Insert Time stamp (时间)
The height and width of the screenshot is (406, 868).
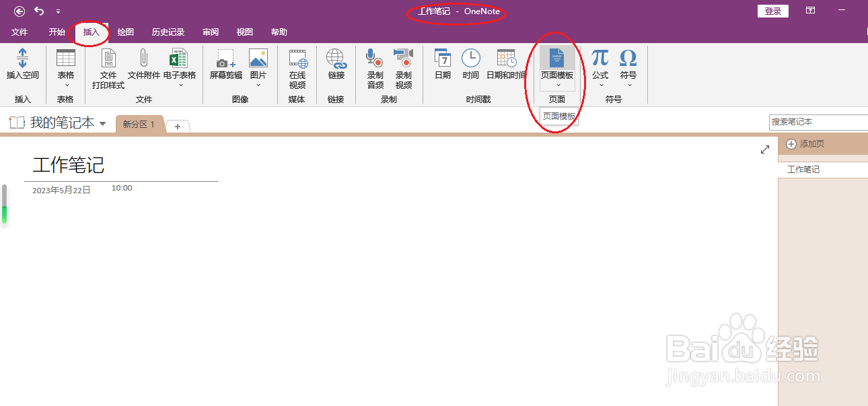pos(471,58)
